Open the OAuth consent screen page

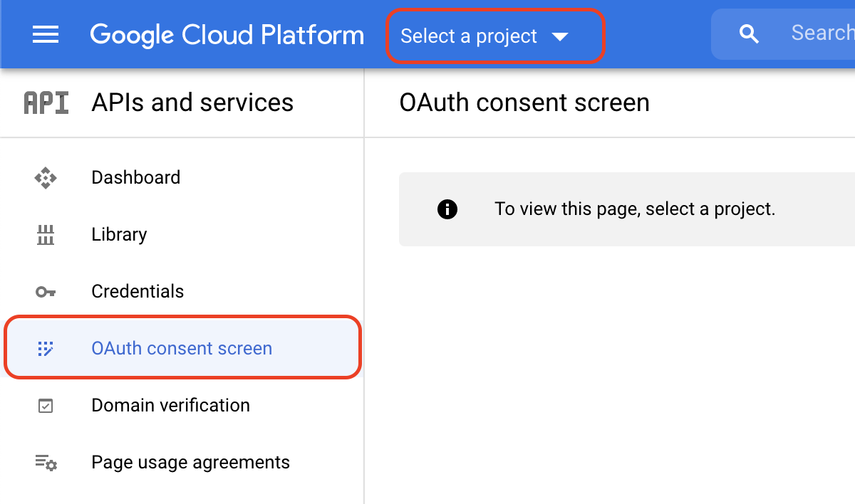pos(181,347)
